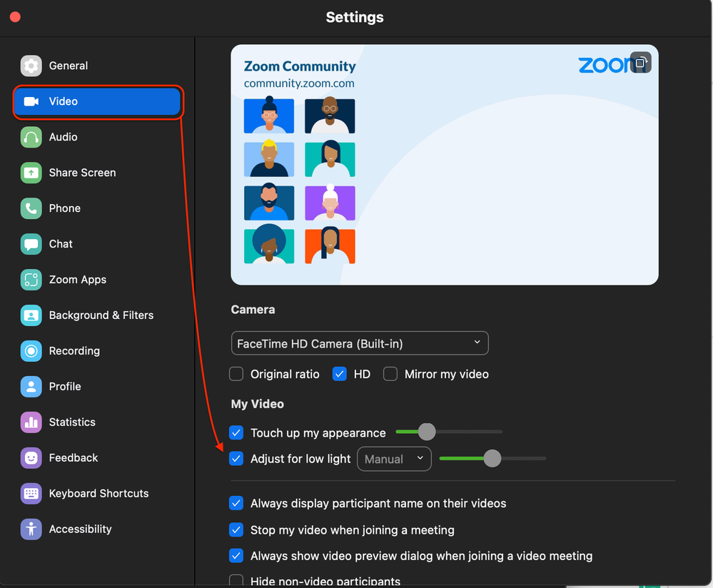Click the Phone handset icon
This screenshot has width=713, height=588.
tap(31, 208)
